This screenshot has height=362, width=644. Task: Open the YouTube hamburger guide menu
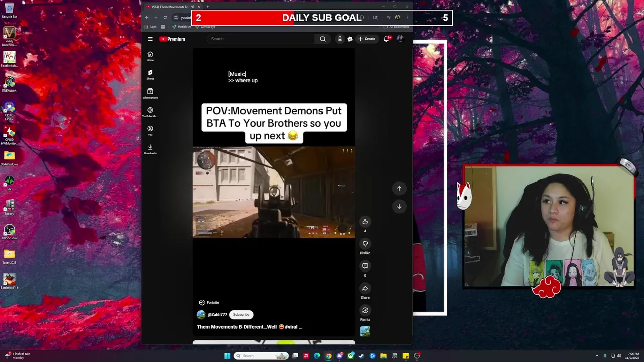tap(150, 39)
